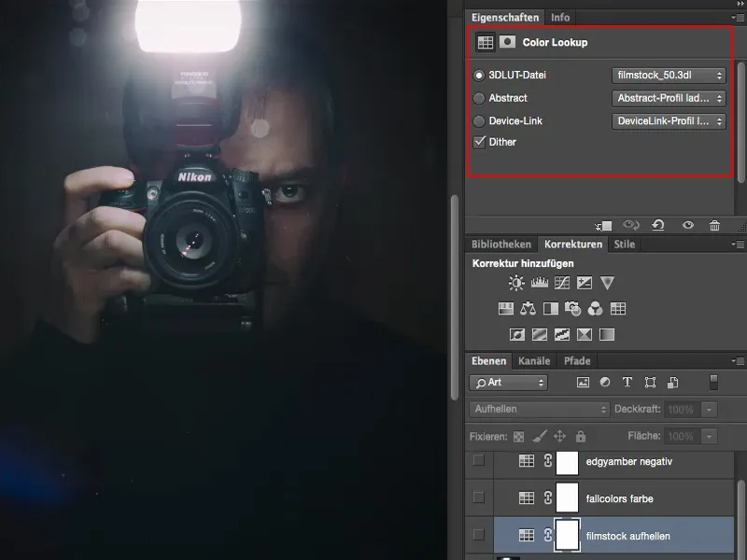Screen dimensions: 747x560
Task: Add Dynamik vibrance triangle adjustment
Action: pos(607,283)
